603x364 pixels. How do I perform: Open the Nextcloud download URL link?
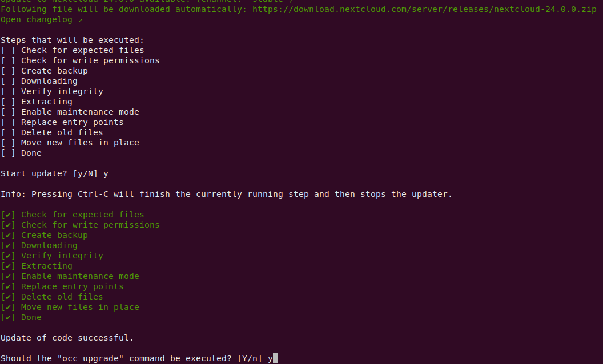[x=424, y=9]
